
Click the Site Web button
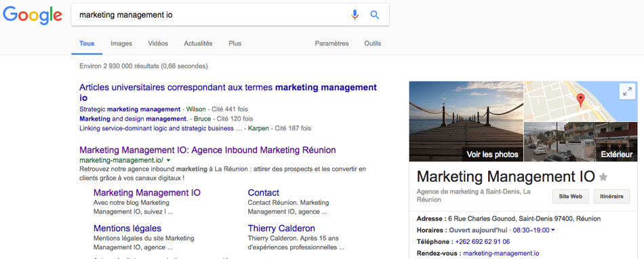571,197
